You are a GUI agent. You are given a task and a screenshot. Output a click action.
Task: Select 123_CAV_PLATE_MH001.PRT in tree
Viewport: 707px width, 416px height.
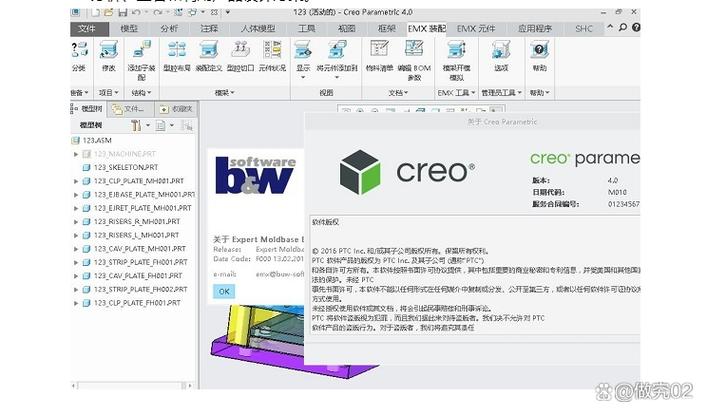tap(134, 249)
